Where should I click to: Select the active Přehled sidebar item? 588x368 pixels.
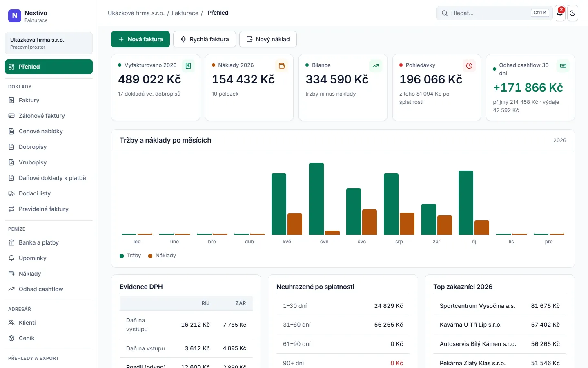tap(49, 67)
